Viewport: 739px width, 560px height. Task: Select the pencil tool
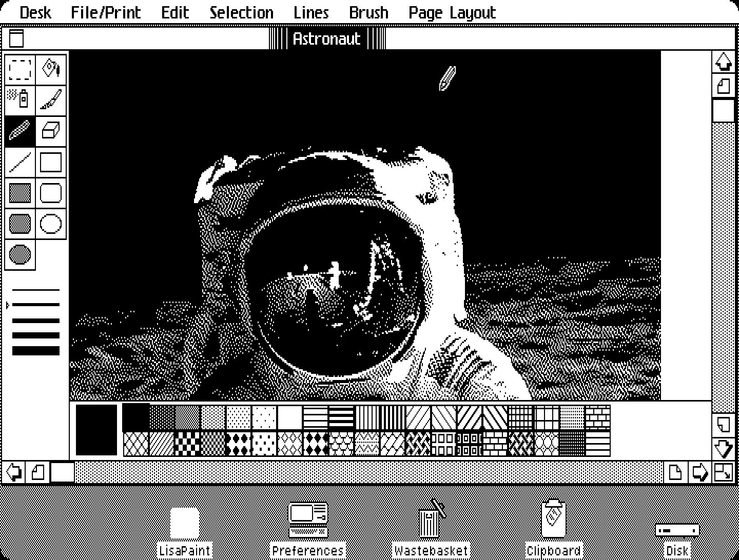point(20,131)
